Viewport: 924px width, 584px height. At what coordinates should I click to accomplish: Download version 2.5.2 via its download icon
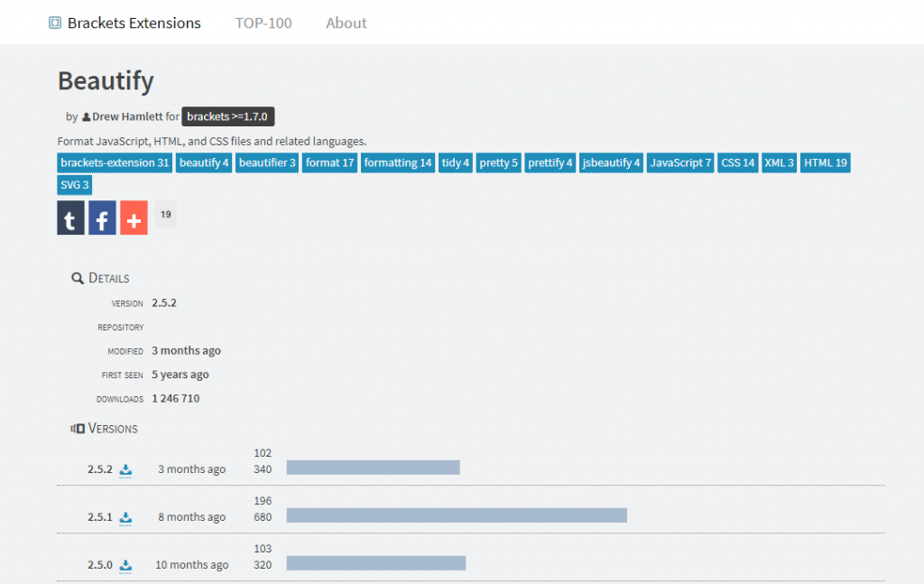[x=125, y=469]
